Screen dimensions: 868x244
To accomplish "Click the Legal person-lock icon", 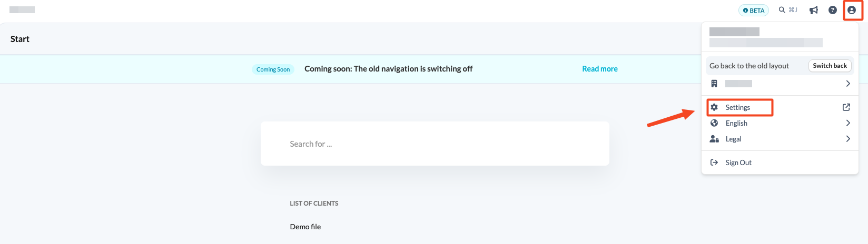I will click(x=714, y=139).
